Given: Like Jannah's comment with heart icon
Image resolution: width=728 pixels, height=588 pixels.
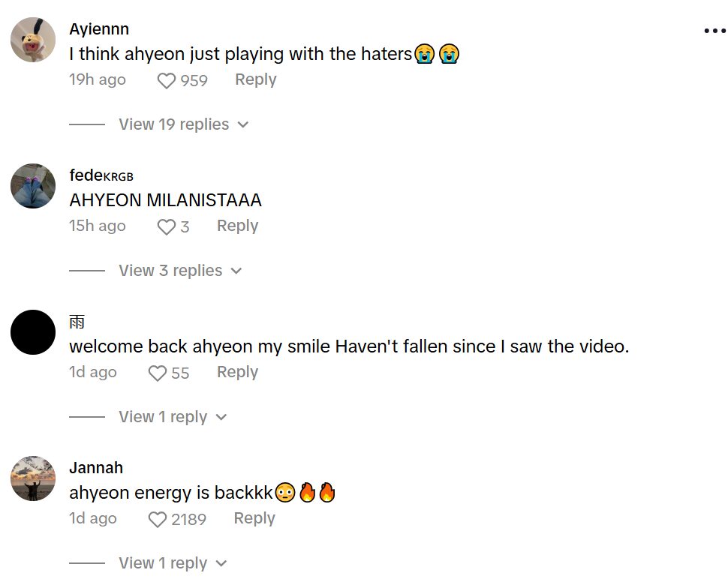Looking at the screenshot, I should tap(158, 519).
